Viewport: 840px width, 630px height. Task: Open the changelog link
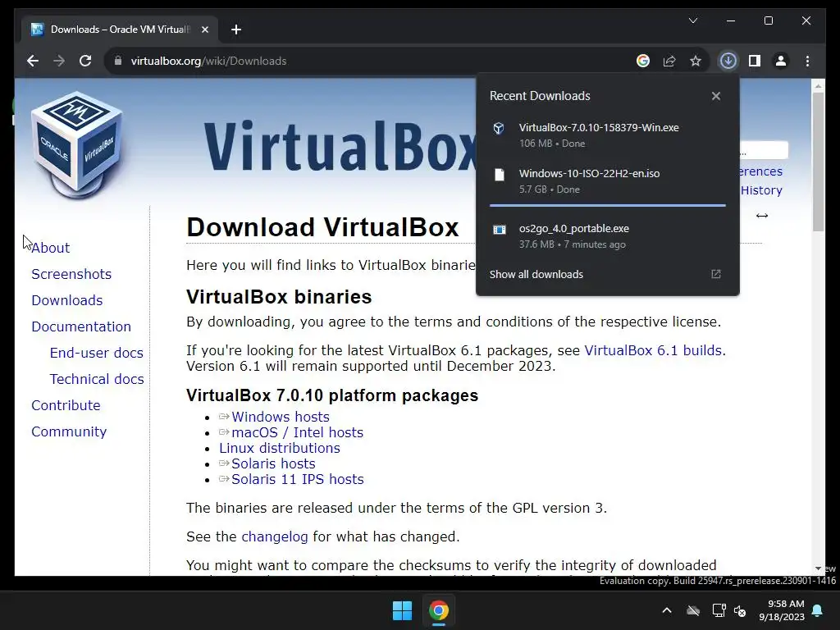[275, 536]
